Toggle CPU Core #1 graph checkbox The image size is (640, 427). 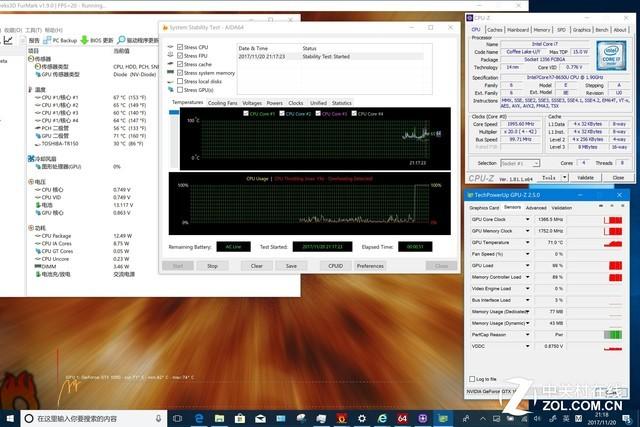247,113
